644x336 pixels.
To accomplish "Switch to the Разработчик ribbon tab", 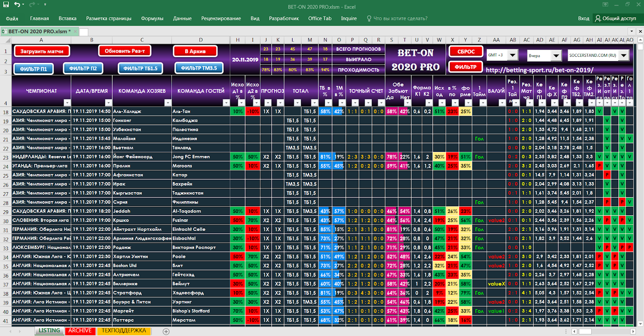I will 284,19.
